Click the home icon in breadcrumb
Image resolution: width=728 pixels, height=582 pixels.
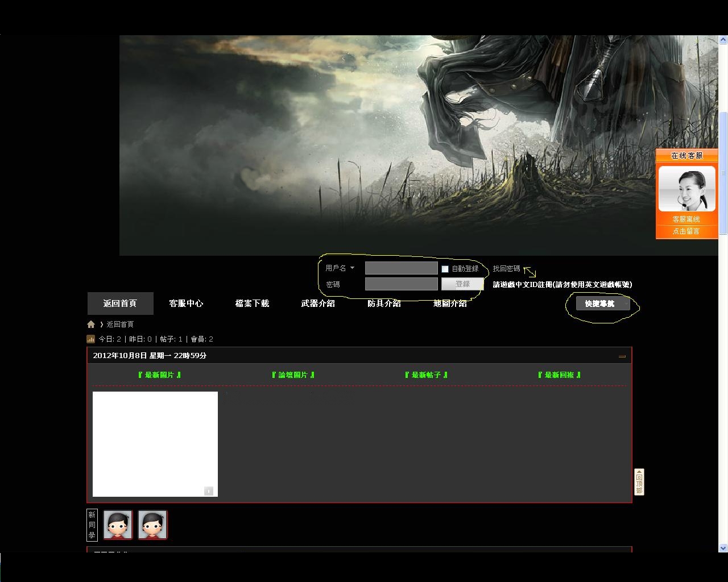click(x=91, y=325)
